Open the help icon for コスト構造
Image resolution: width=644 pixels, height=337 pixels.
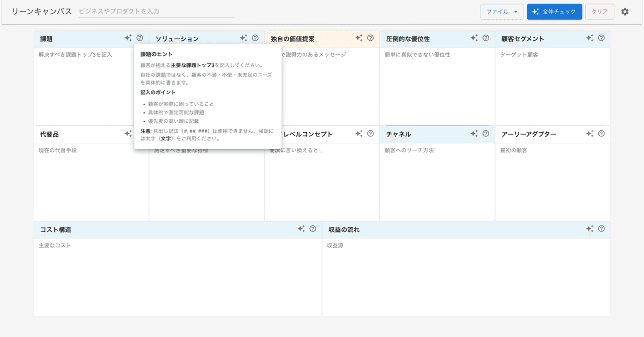click(313, 228)
